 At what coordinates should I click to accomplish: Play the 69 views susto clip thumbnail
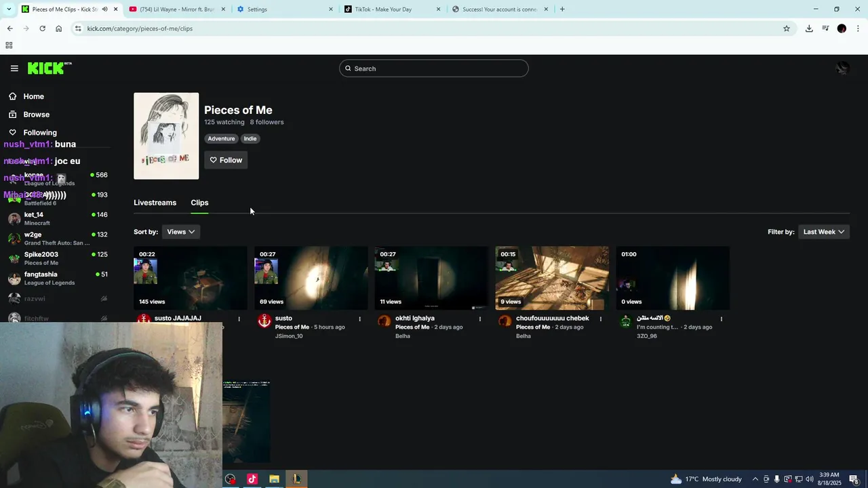click(x=311, y=278)
